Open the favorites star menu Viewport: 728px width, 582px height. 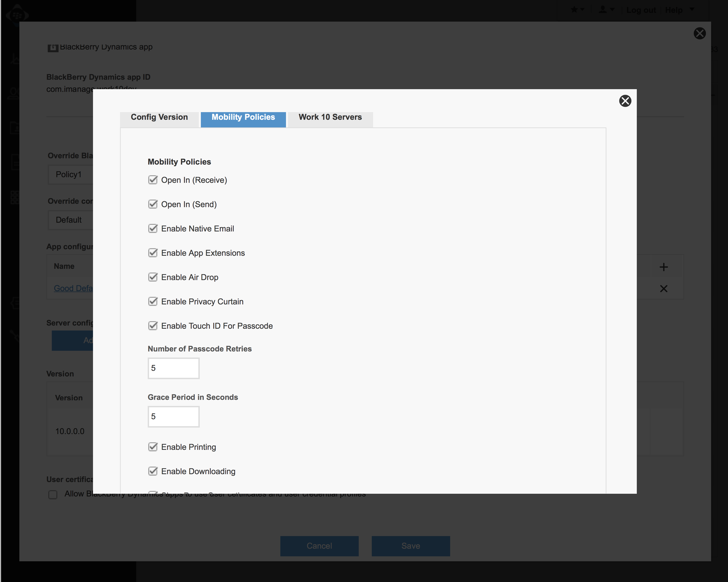tap(577, 10)
